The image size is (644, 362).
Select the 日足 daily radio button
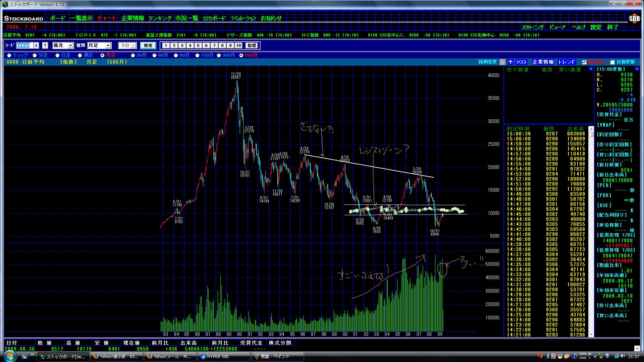58,55
